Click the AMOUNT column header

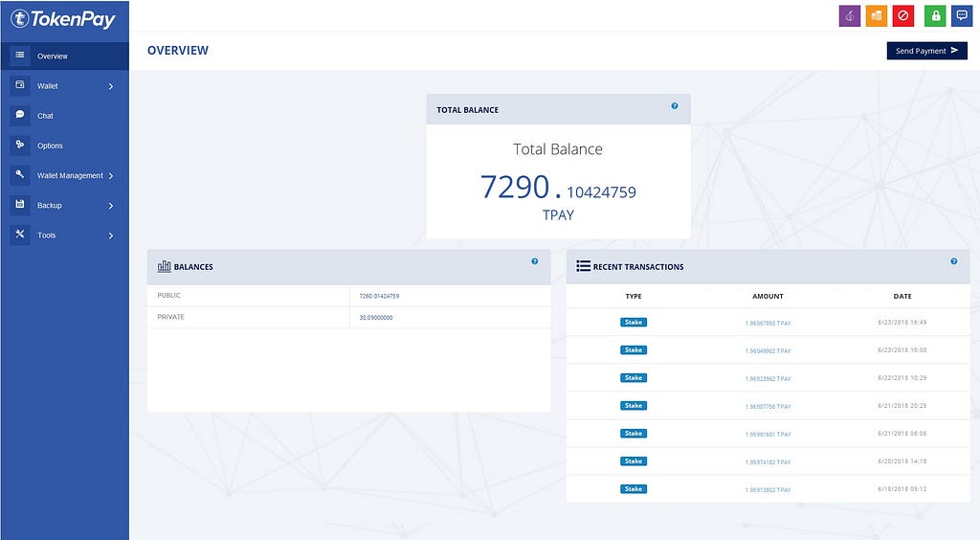(x=768, y=296)
